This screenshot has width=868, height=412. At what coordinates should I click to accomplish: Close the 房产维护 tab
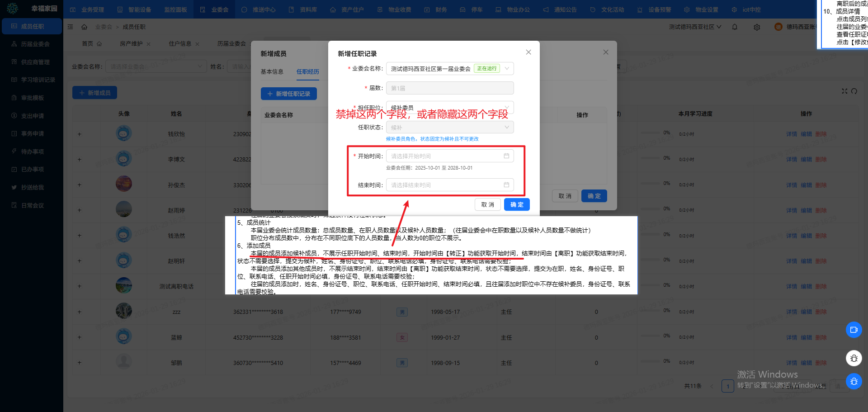pos(148,44)
